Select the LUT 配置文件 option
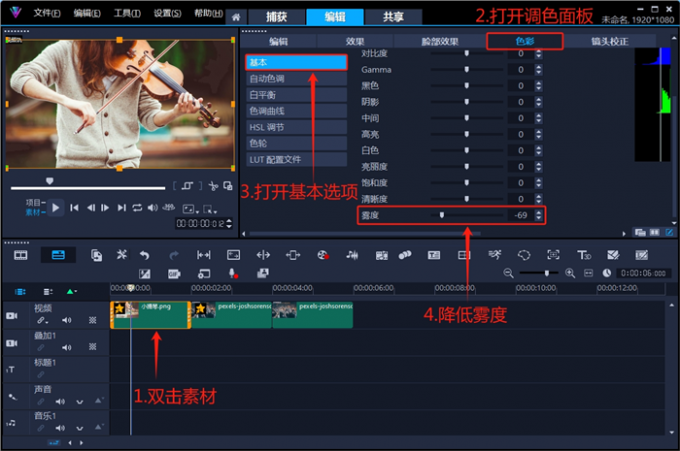This screenshot has width=680, height=451. click(275, 159)
